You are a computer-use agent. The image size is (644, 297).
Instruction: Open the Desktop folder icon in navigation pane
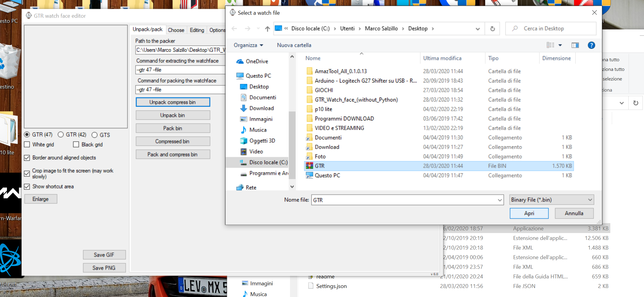(x=243, y=86)
